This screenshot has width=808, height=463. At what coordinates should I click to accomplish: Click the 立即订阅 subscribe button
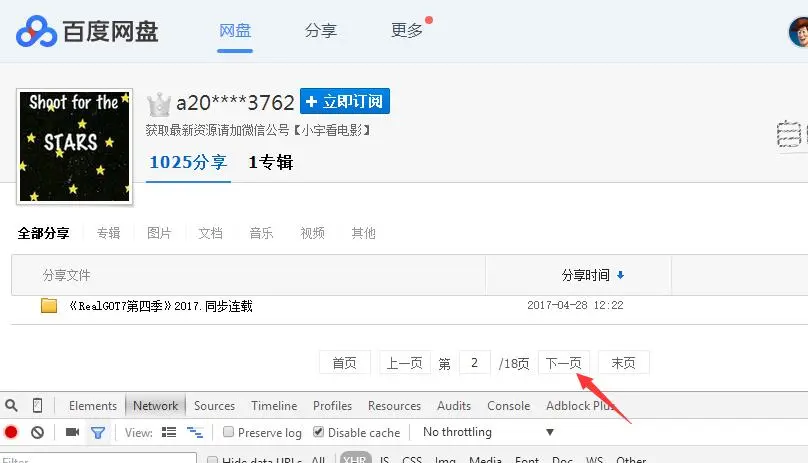coord(345,101)
